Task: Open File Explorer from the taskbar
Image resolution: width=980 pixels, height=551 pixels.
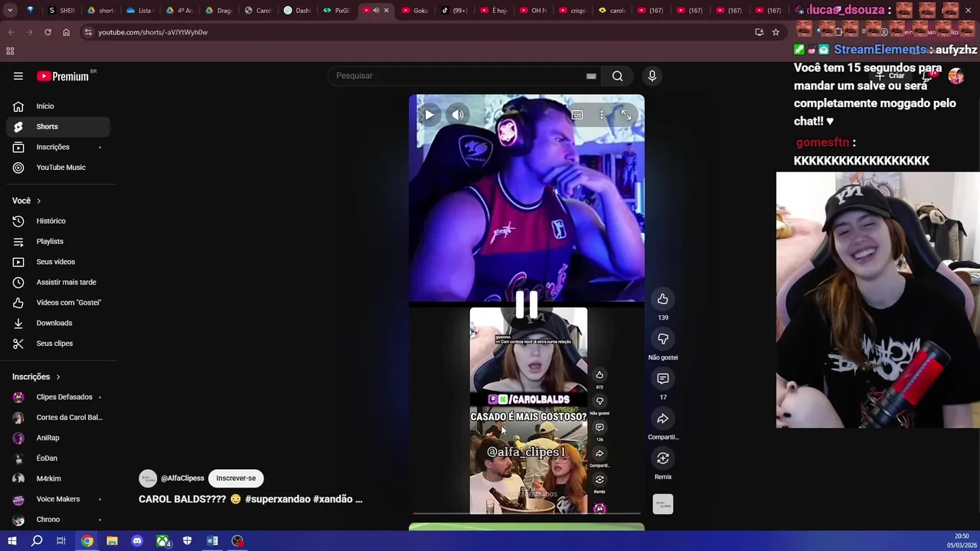Action: 112,541
